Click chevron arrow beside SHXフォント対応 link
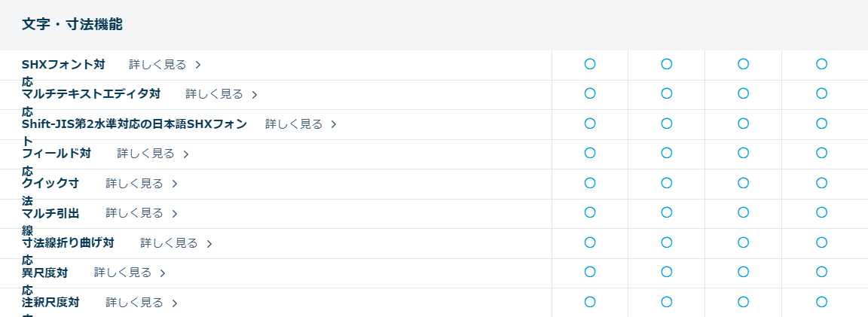 (198, 65)
